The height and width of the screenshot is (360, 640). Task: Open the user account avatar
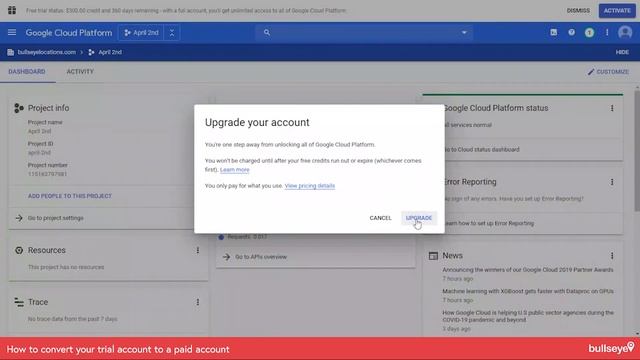(625, 32)
